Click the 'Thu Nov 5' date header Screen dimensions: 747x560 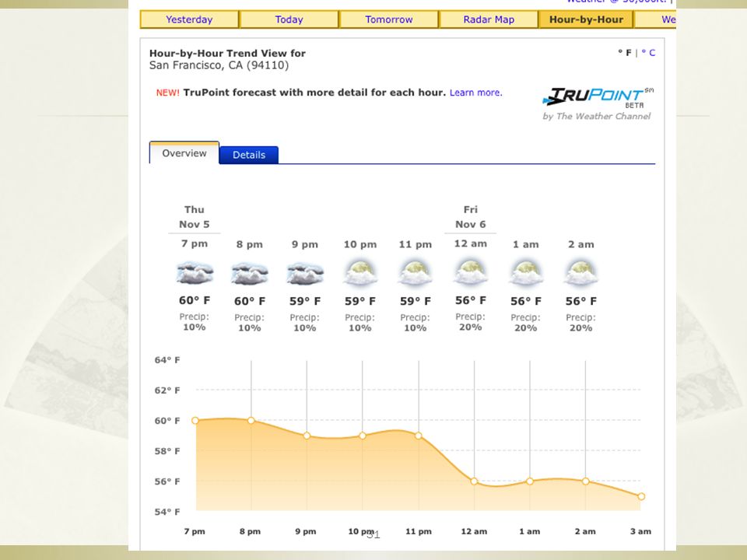tap(195, 217)
